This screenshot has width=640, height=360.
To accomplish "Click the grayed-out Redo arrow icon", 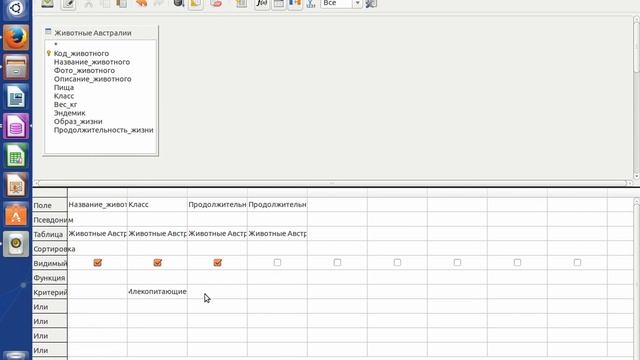I will (158, 3).
